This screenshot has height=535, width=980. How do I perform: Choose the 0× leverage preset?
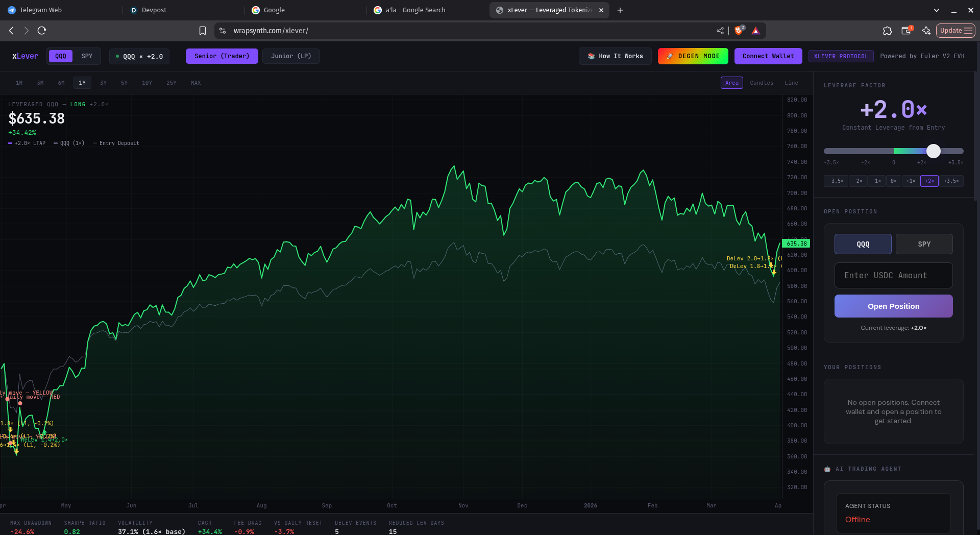(x=894, y=181)
